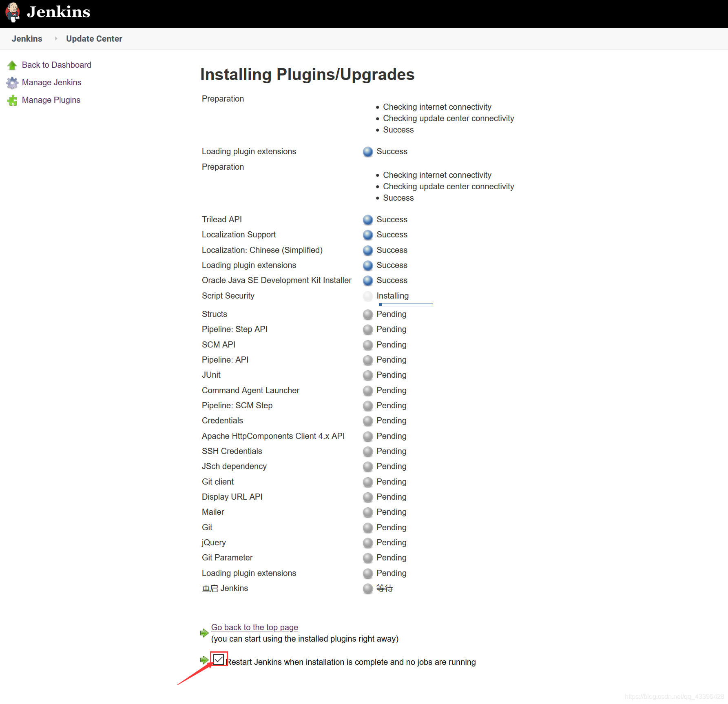Click the grey pending ball for JUnit
Image resolution: width=728 pixels, height=704 pixels.
tap(368, 375)
